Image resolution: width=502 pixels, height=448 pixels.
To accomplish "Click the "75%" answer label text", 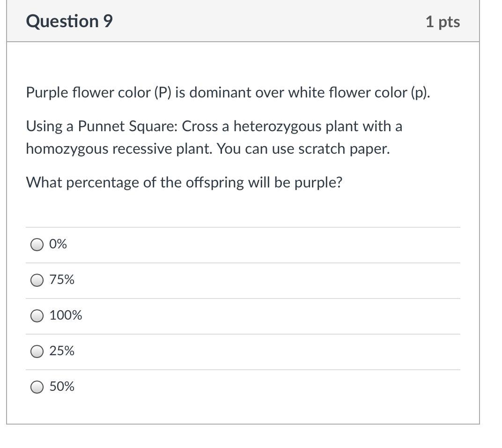I will tap(62, 280).
